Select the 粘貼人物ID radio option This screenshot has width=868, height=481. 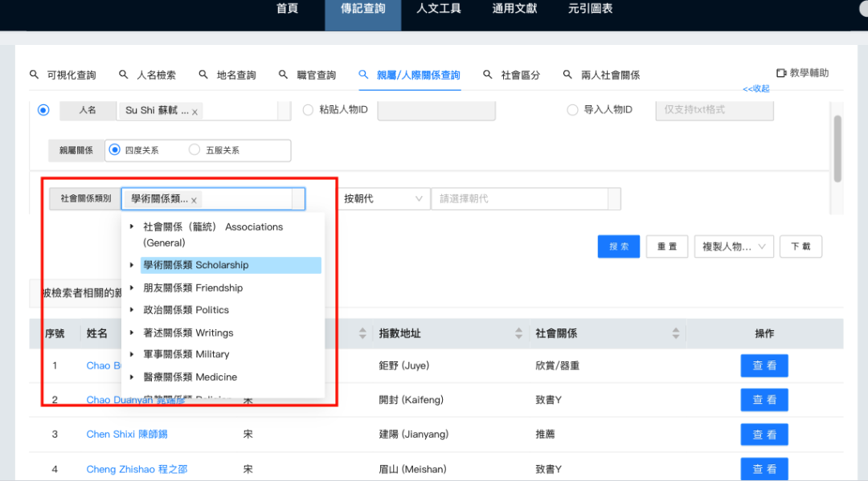click(x=309, y=110)
